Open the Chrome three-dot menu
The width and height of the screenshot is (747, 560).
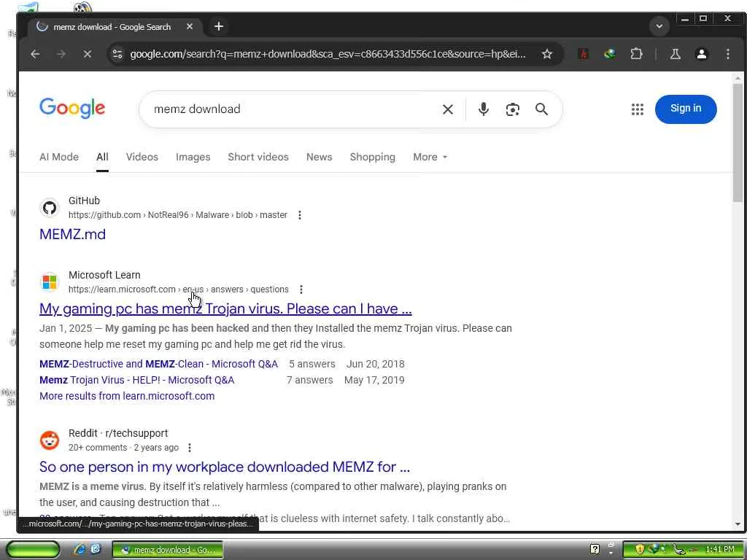click(728, 54)
